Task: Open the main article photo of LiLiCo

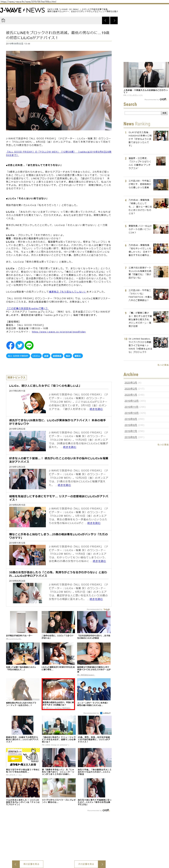Action: point(59,91)
